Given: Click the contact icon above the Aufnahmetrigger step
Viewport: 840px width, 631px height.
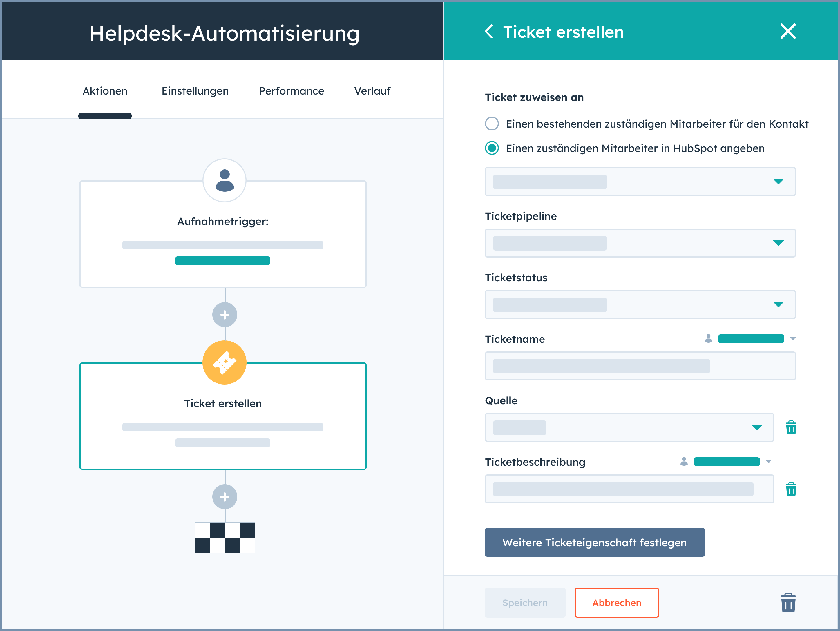Looking at the screenshot, I should 225,181.
